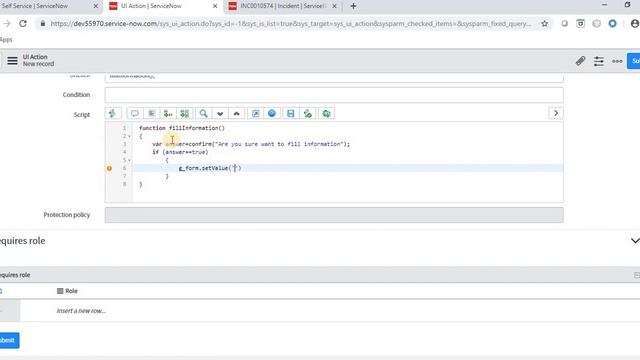640x360 pixels.
Task: Open the attachments paperclip icon
Action: click(580, 61)
